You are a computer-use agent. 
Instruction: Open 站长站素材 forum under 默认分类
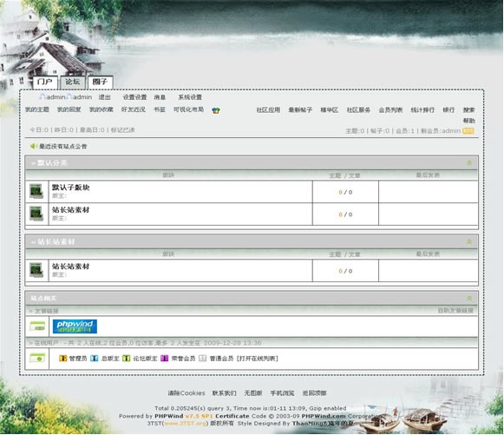coord(71,210)
